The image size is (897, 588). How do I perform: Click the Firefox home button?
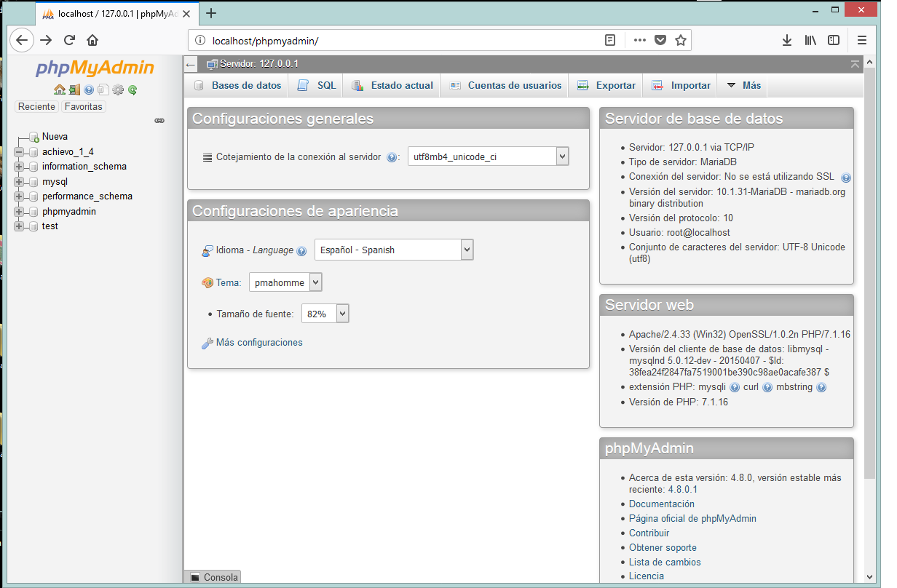92,41
